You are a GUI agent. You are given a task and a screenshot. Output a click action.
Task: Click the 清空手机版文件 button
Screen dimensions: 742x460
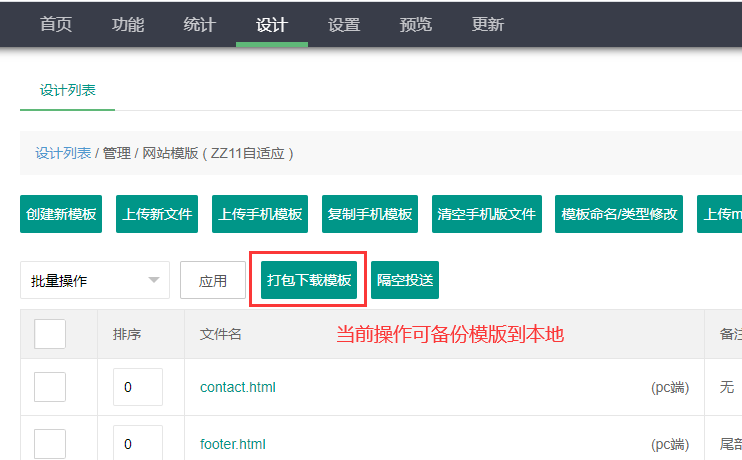pos(487,214)
